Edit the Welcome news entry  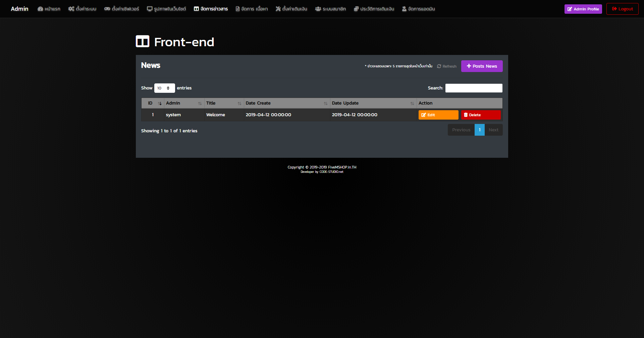[x=438, y=115]
